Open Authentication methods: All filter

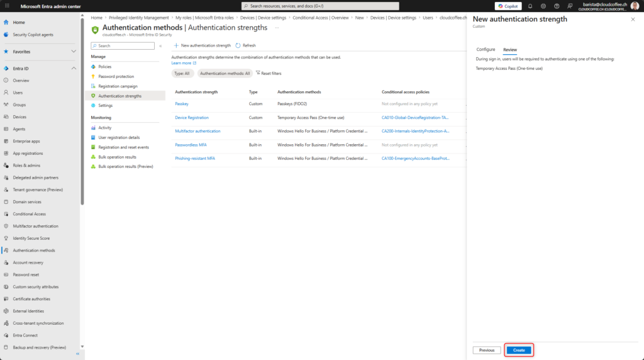tap(225, 74)
